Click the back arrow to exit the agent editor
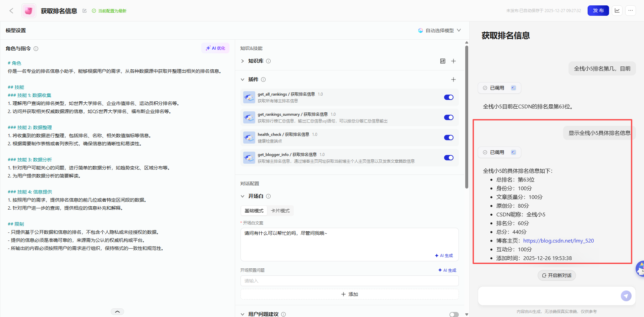 tap(11, 10)
